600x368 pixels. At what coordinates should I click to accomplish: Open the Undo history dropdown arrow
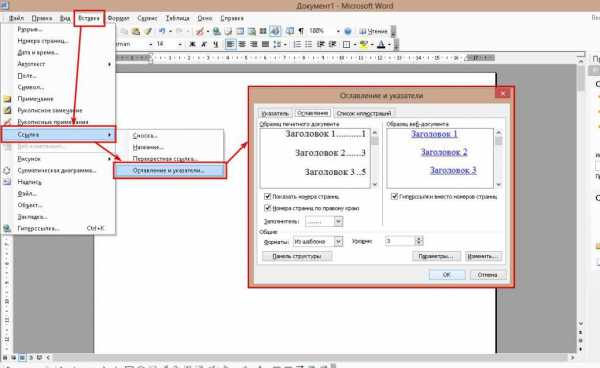pos(170,31)
